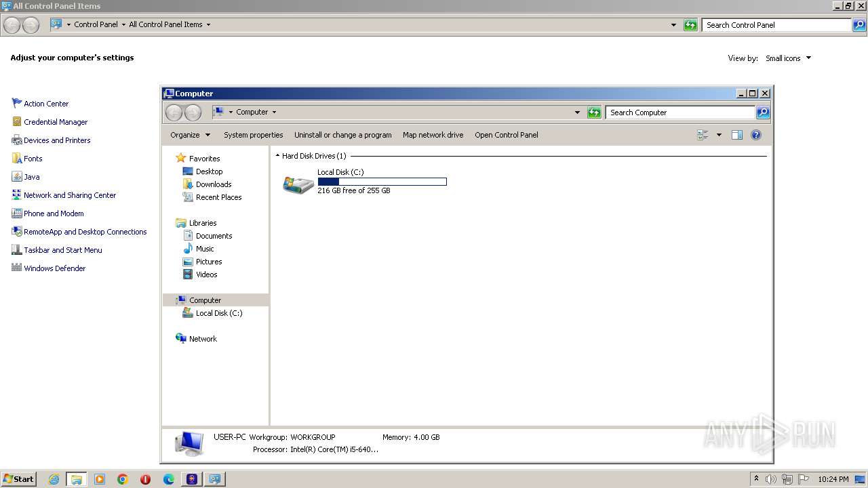Select Documents library
Image resolution: width=868 pixels, height=488 pixels.
(214, 236)
